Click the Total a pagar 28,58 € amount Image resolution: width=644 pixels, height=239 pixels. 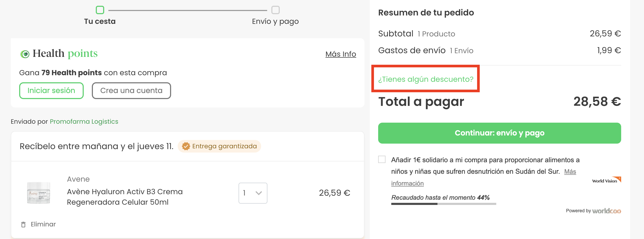pyautogui.click(x=597, y=102)
